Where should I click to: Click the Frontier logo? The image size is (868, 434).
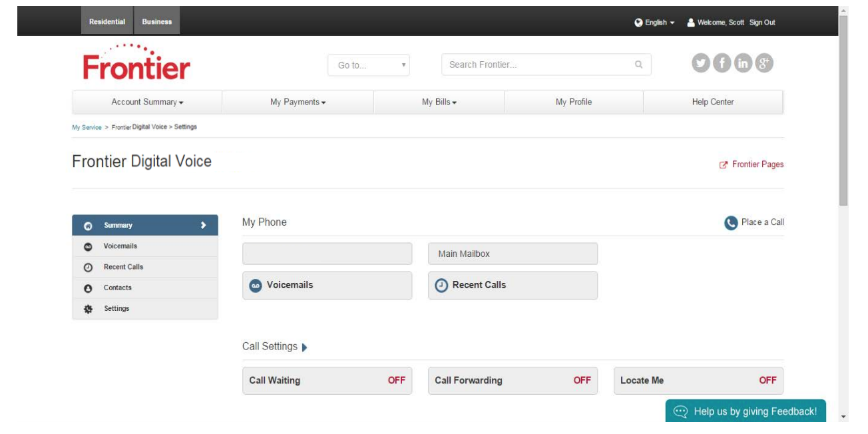[136, 62]
